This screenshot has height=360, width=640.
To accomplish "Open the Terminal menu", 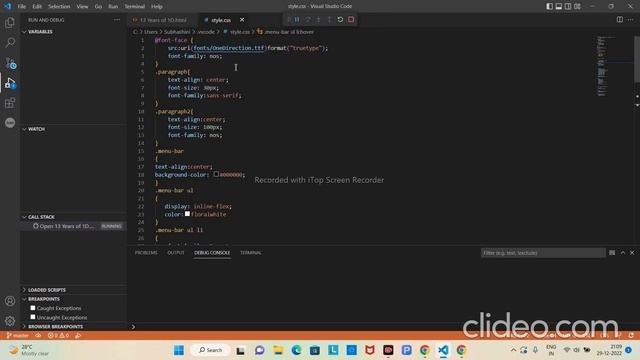I will [135, 6].
